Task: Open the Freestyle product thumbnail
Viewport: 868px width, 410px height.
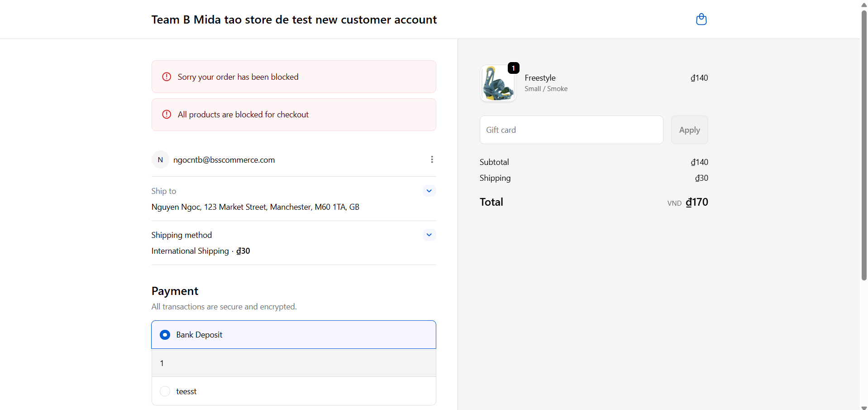Action: click(x=498, y=83)
